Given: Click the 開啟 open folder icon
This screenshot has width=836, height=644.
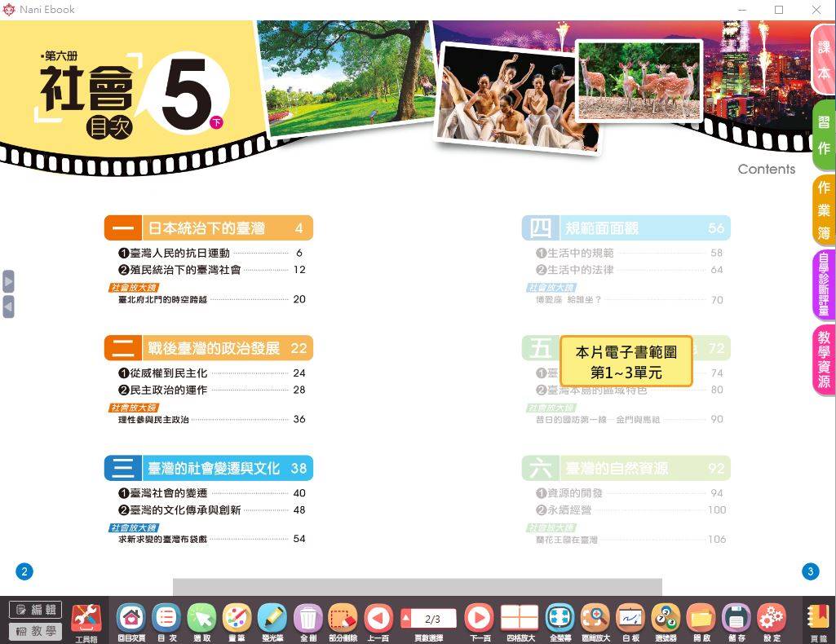Looking at the screenshot, I should click(x=701, y=620).
